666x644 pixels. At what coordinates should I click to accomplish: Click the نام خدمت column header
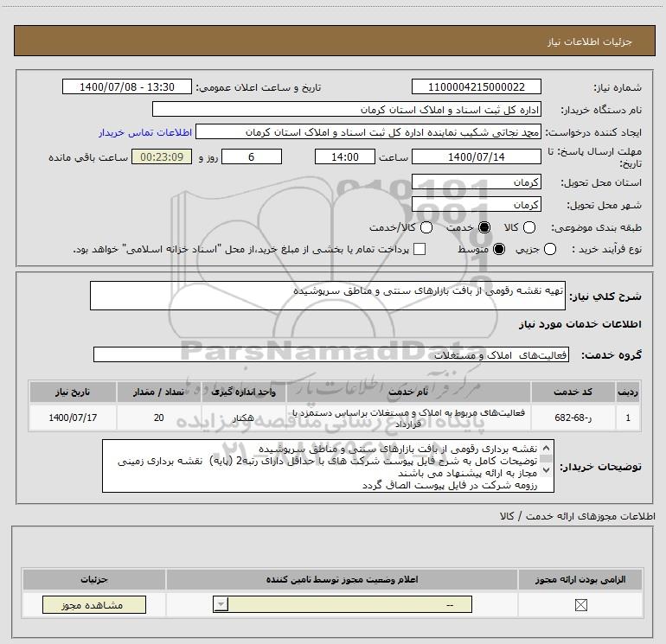coord(408,392)
